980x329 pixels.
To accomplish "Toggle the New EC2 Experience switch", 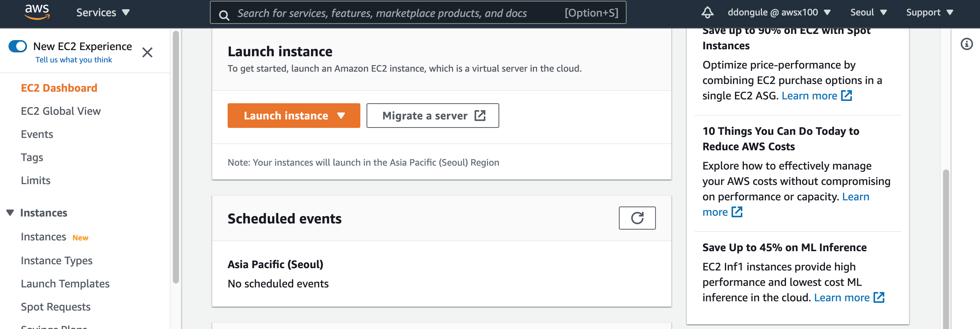I will click(18, 46).
